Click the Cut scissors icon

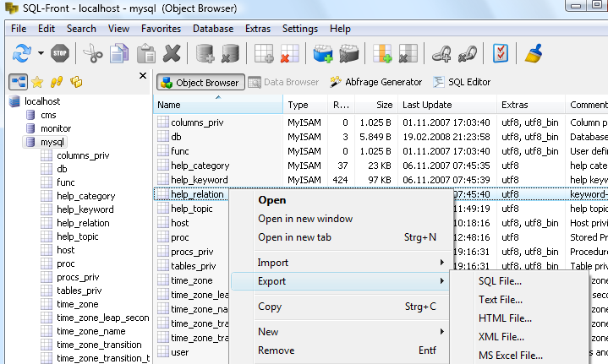coord(93,53)
